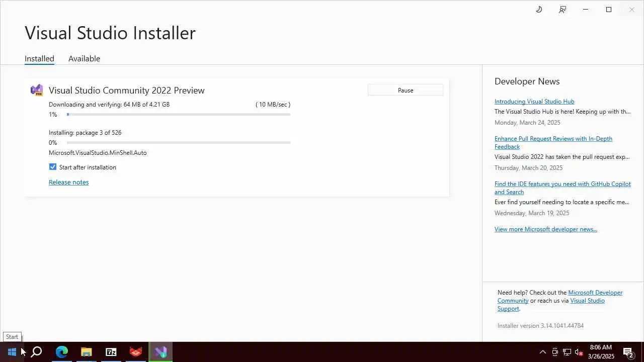644x362 pixels.
Task: Click the Developer News heading
Action: (x=527, y=81)
